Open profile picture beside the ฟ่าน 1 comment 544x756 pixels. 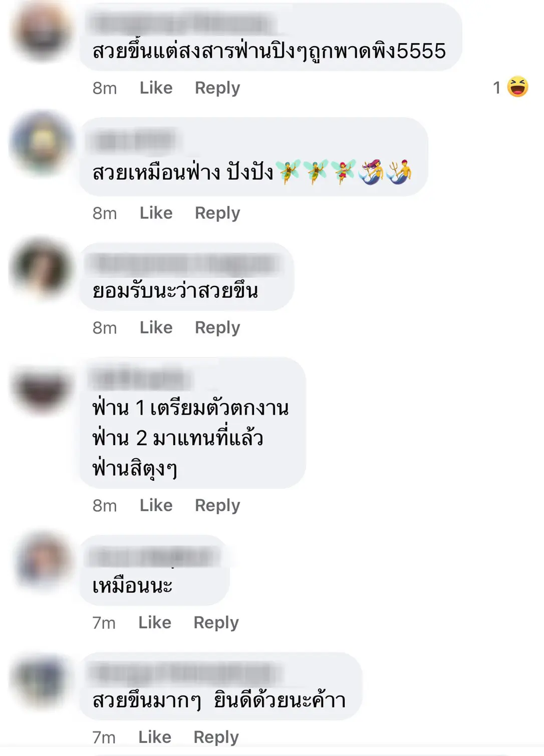[42, 390]
